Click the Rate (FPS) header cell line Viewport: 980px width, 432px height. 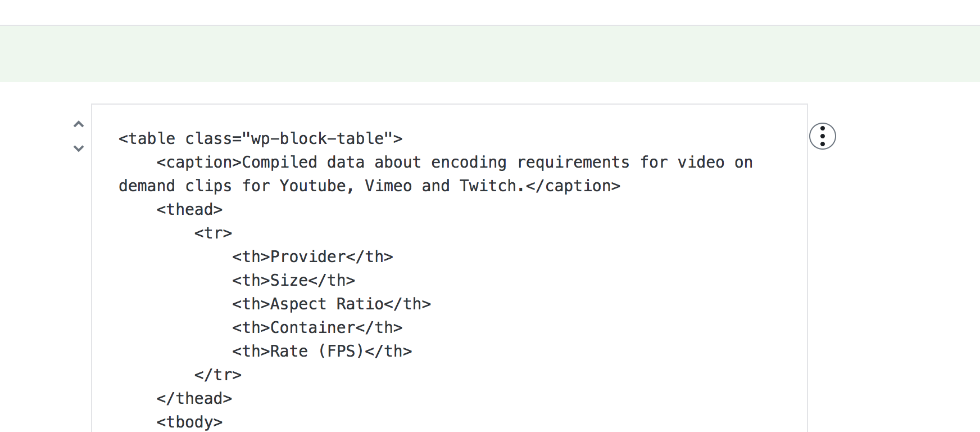tap(322, 351)
